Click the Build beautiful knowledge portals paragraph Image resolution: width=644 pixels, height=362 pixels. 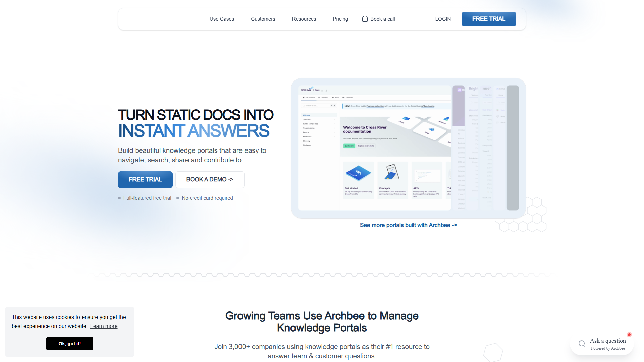[192, 155]
